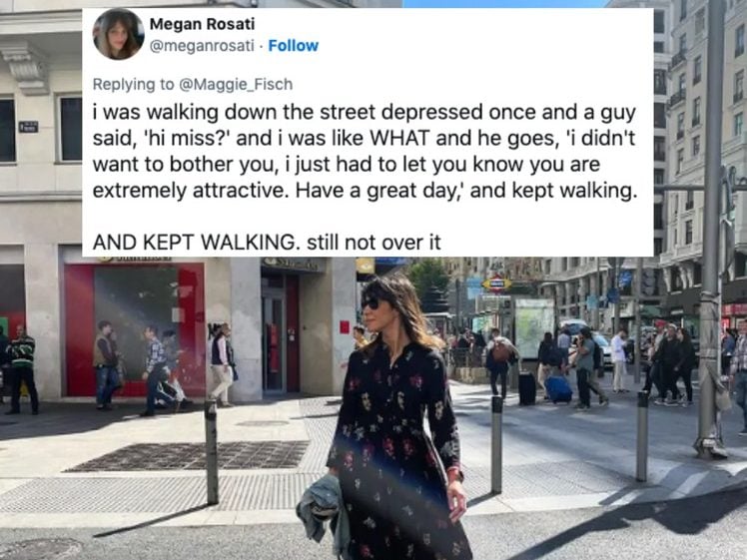Click the small red sign by the doorway
Viewport: 747px width, 560px height.
coord(345,327)
